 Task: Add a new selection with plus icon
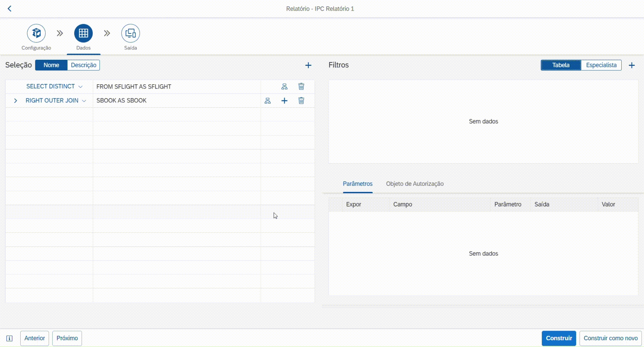pos(308,65)
